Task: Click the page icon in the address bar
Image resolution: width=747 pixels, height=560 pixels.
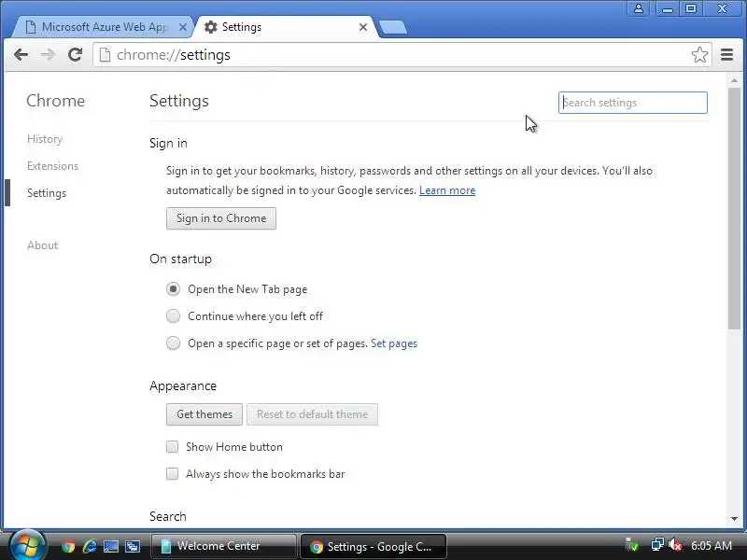Action: tap(105, 55)
